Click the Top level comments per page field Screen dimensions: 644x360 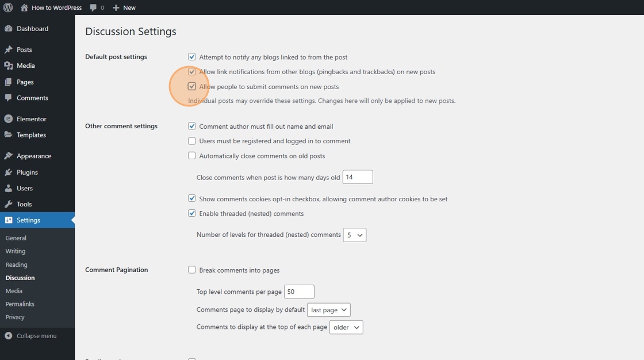(x=299, y=292)
